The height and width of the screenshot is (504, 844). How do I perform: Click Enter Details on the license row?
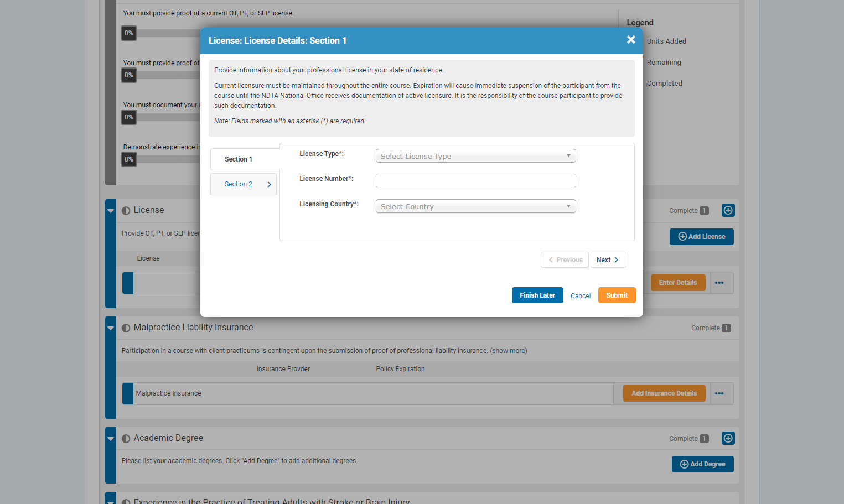pos(678,283)
